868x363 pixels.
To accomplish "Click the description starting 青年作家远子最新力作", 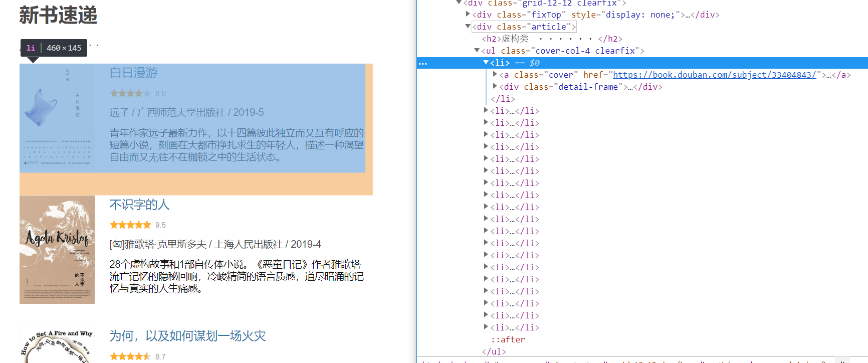I will tap(237, 145).
